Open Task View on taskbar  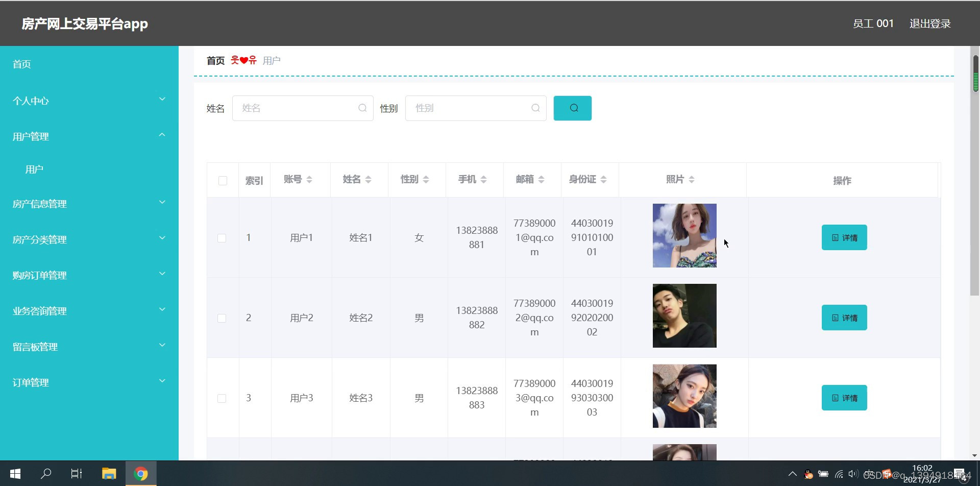tap(77, 474)
